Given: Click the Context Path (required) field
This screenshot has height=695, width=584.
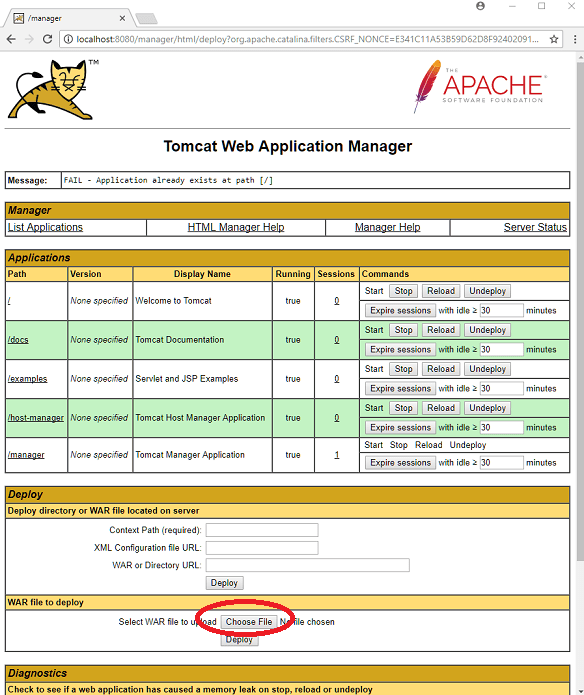Looking at the screenshot, I should (x=262, y=530).
